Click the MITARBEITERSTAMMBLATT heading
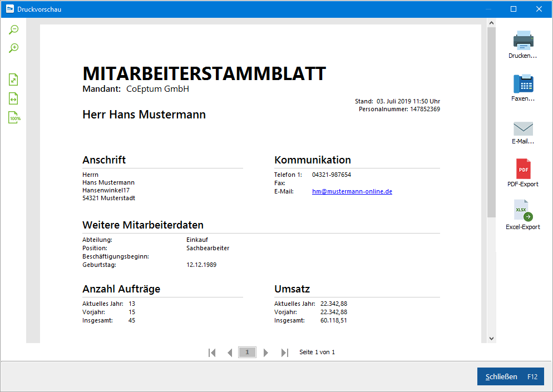Screen dimensions: 553x392 (x=204, y=74)
